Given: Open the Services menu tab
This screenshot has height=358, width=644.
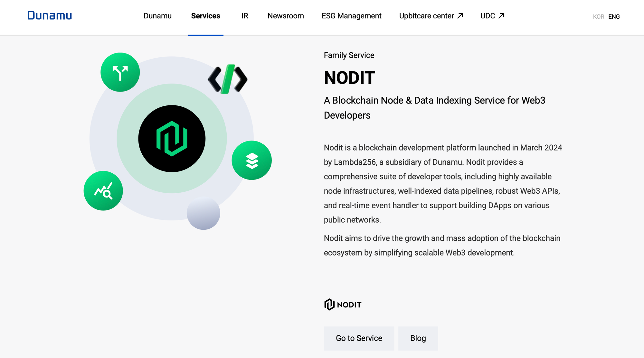Looking at the screenshot, I should point(205,16).
